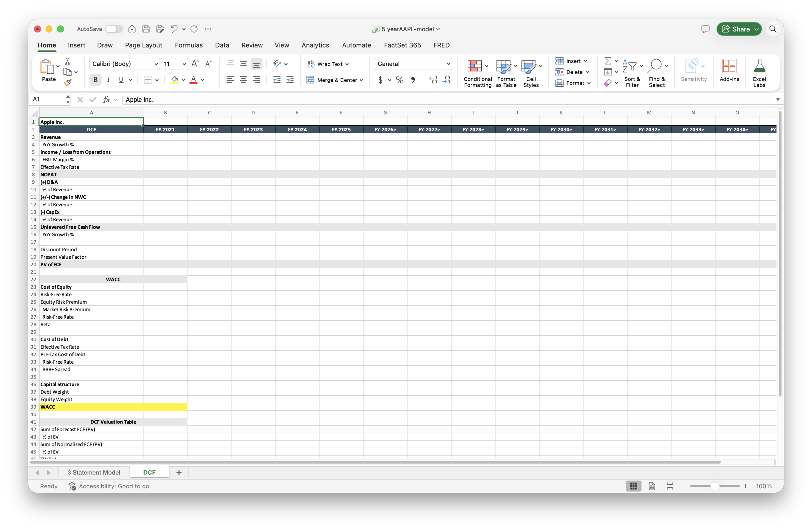Click the WACC cell in row 39
Viewport: 812px width, 530px height.
(91, 407)
